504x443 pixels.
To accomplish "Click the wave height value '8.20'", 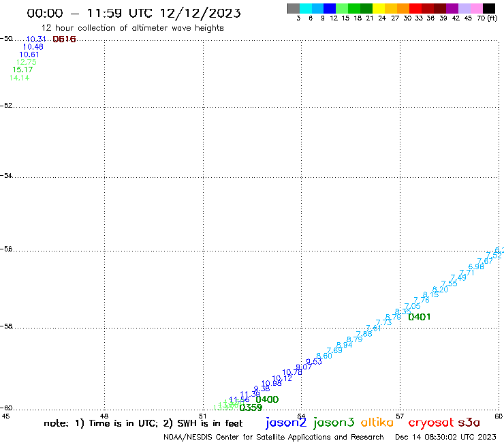I will pyautogui.click(x=441, y=290).
